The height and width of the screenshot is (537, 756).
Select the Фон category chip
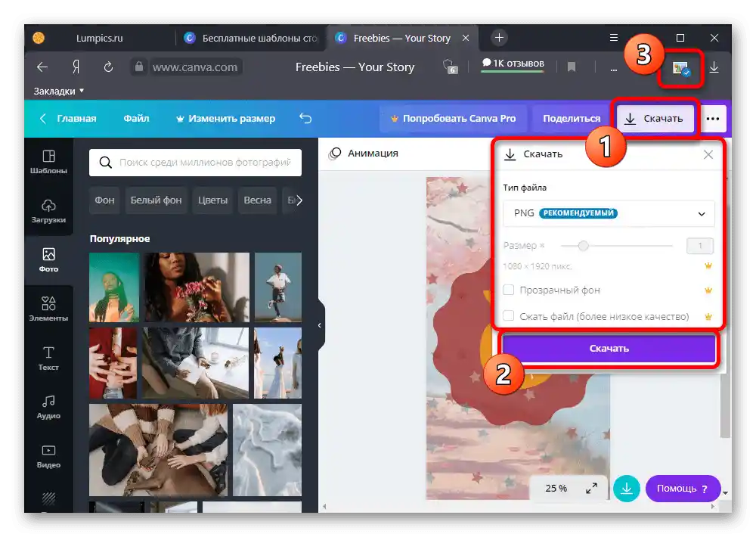[x=104, y=200]
